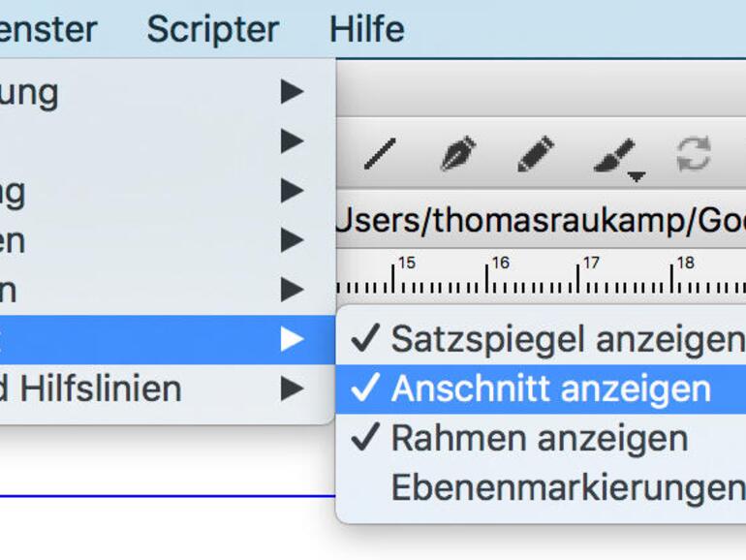Expand the blue highlighted menu entry's arrow

(292, 339)
